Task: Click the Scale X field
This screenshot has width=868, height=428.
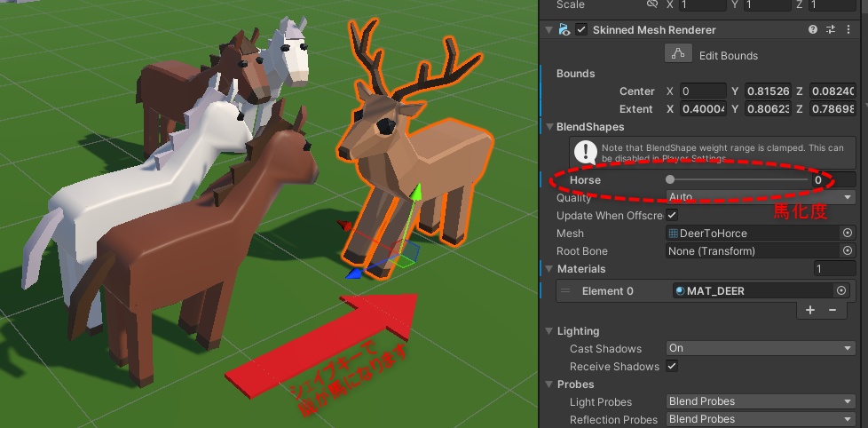Action: click(704, 5)
